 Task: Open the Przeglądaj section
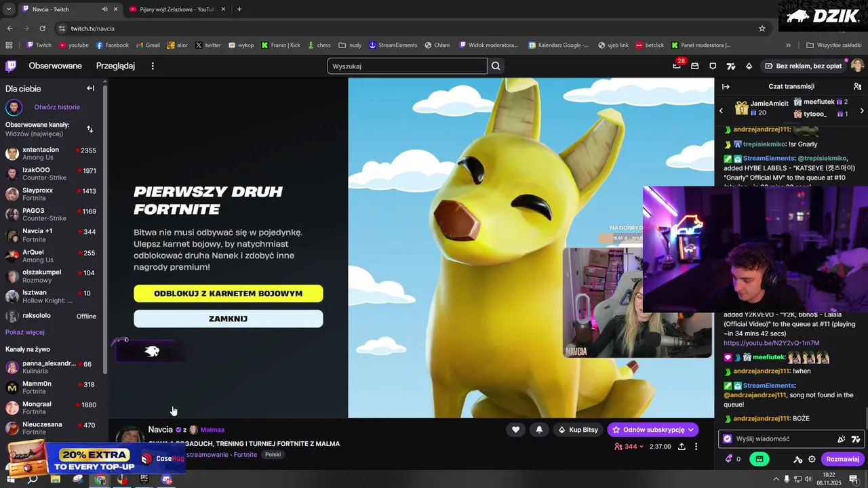tap(115, 66)
